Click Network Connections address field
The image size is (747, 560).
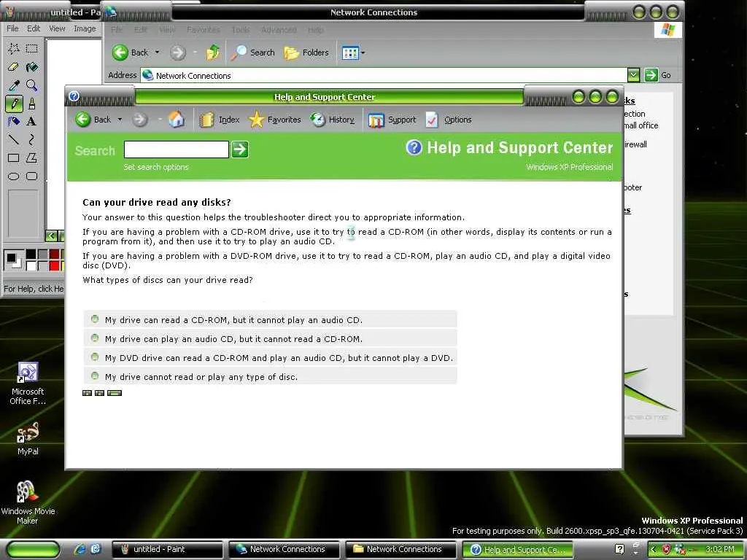(x=384, y=75)
